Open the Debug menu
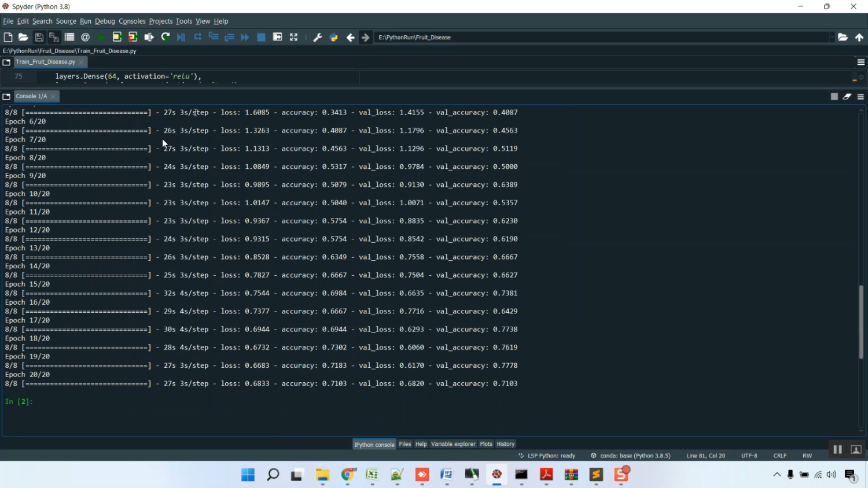Viewport: 868px width, 488px height. point(105,21)
